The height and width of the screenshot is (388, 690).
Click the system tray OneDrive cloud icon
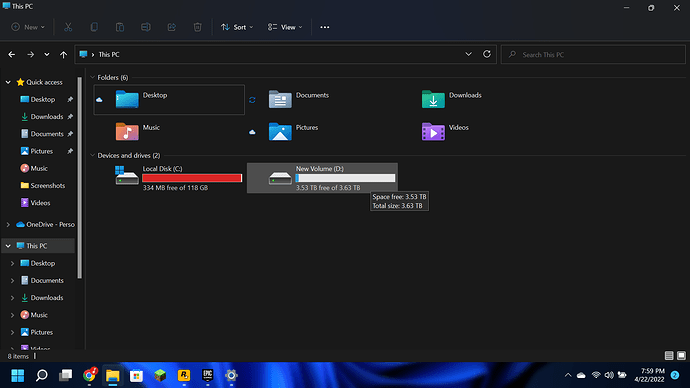click(x=581, y=375)
